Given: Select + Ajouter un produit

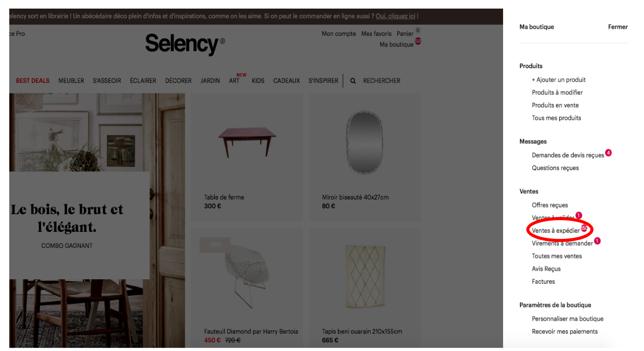Looking at the screenshot, I should pos(559,80).
